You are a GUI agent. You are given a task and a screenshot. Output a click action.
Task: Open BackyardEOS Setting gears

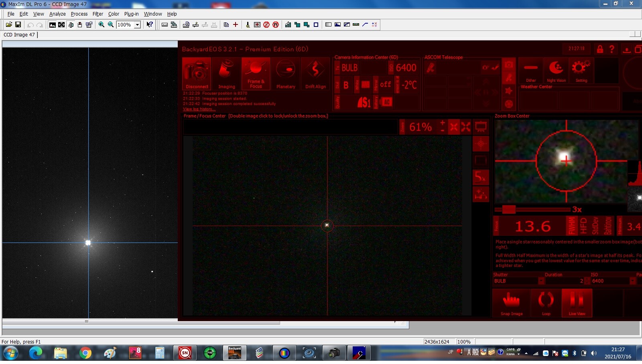pyautogui.click(x=581, y=71)
